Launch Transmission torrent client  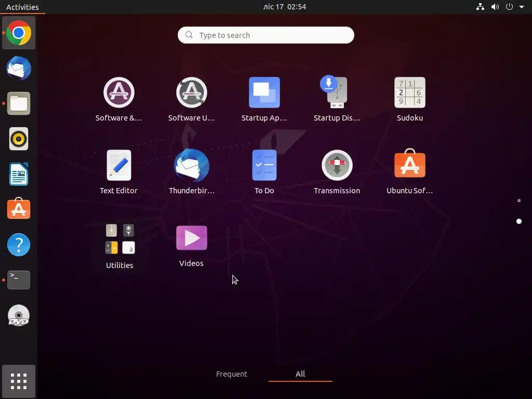point(337,172)
